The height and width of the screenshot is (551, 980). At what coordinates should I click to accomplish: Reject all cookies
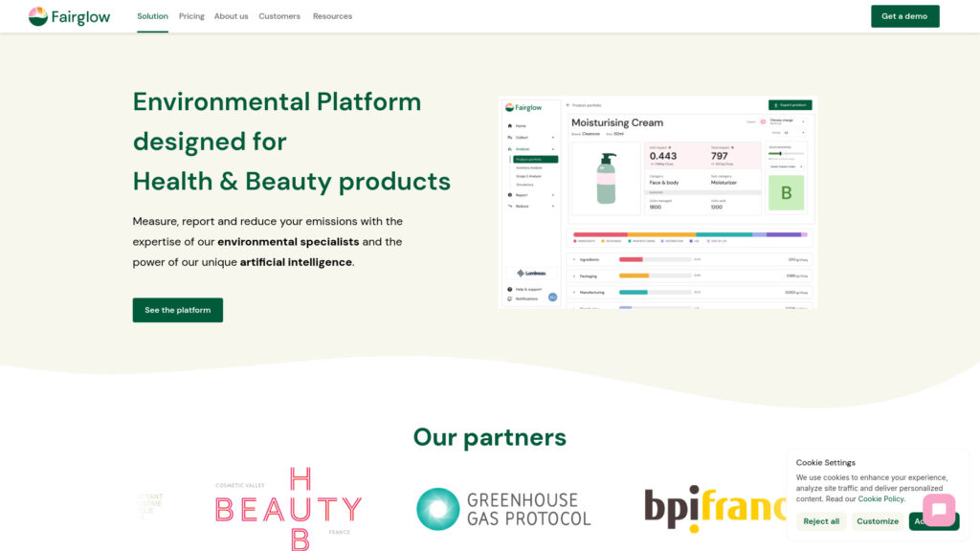coord(821,521)
